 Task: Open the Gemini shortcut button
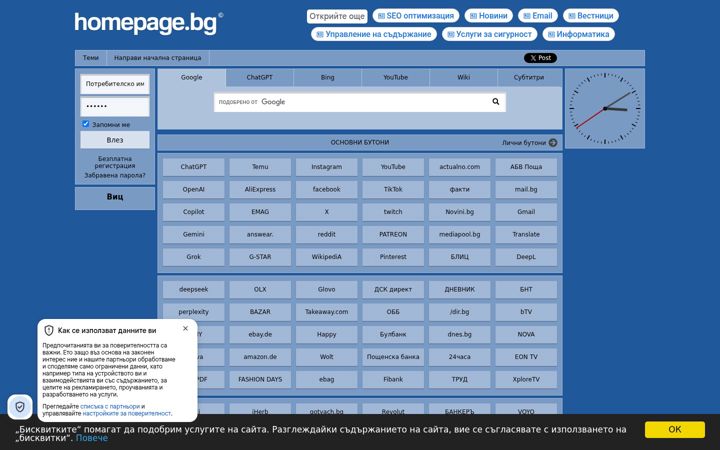pyautogui.click(x=193, y=235)
